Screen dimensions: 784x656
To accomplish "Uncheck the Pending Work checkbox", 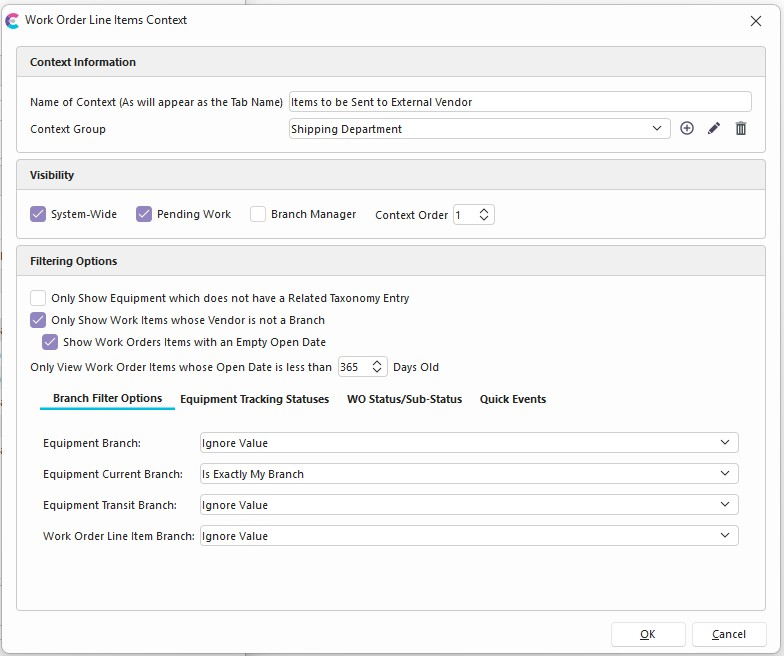I will [144, 214].
